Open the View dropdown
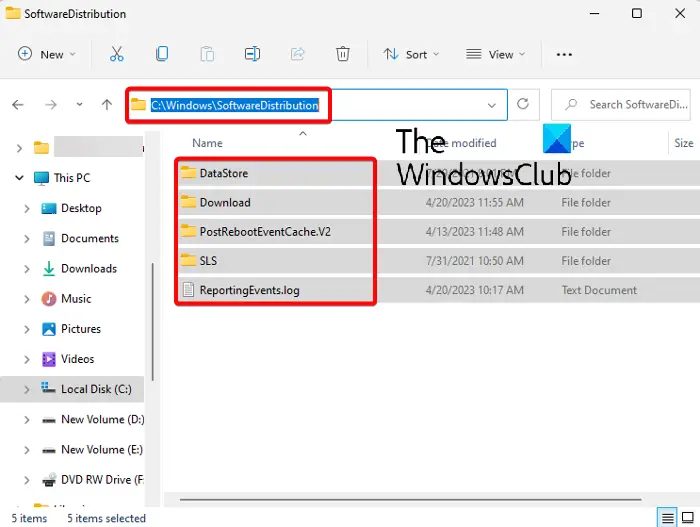700x527 pixels. click(x=496, y=54)
